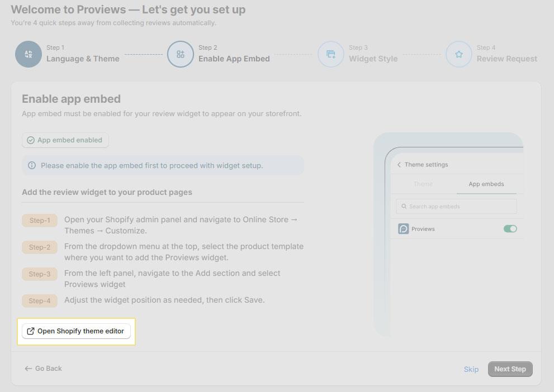
Task: Click the 'Welcome to Proviews' page title
Action: 128,9
